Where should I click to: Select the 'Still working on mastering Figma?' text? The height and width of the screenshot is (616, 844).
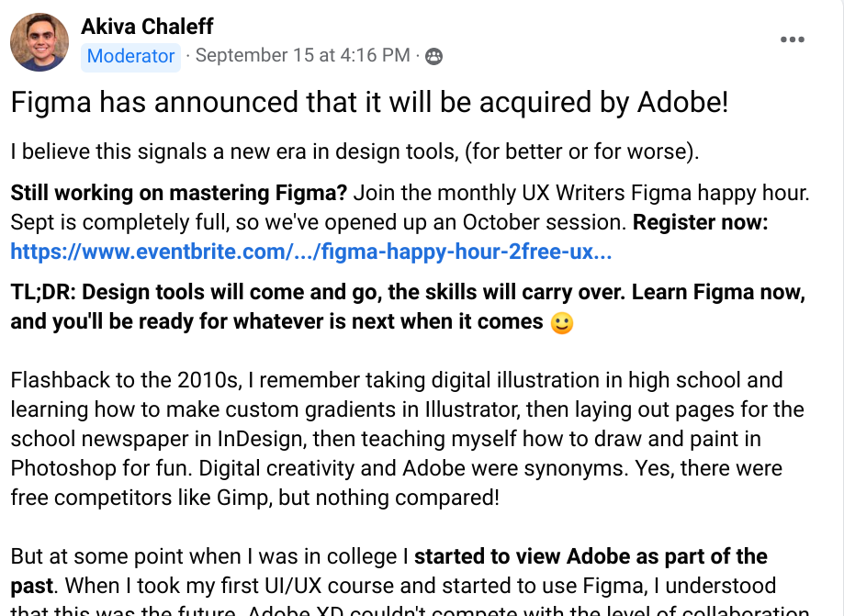179,193
